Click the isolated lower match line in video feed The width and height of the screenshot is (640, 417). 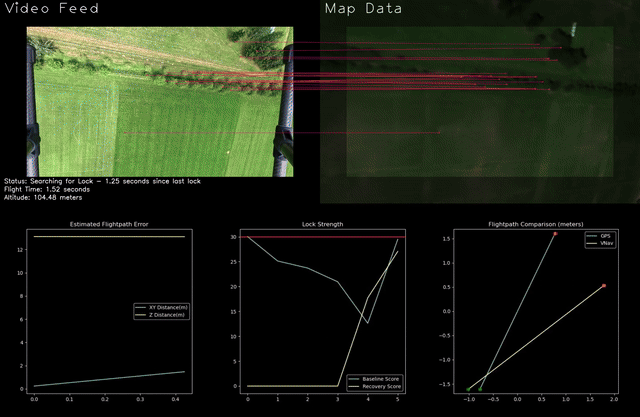pyautogui.click(x=200, y=133)
